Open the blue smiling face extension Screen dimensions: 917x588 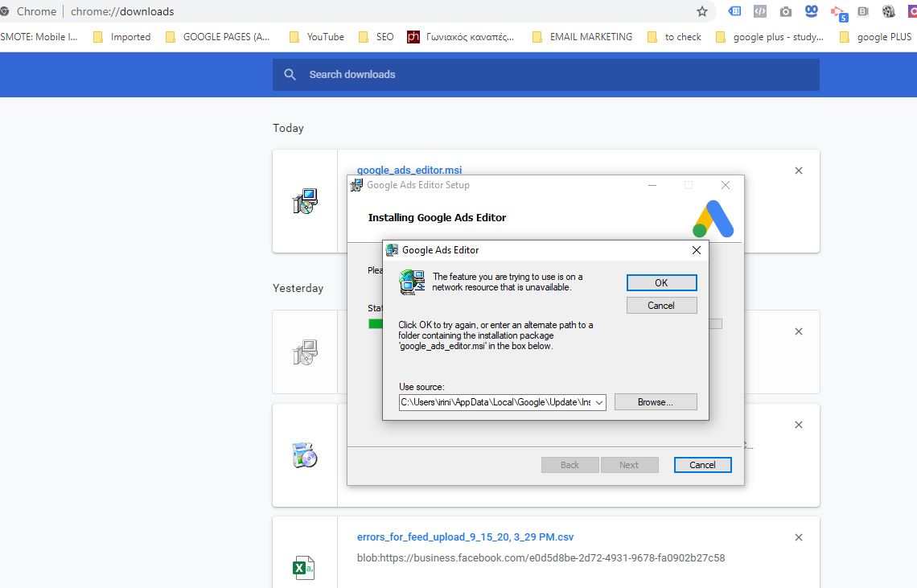[x=811, y=11]
